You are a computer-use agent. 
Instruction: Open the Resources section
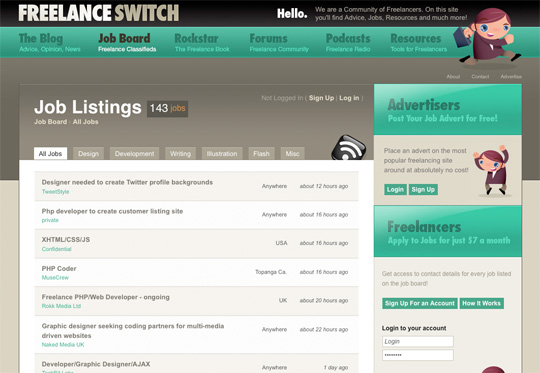tap(418, 43)
